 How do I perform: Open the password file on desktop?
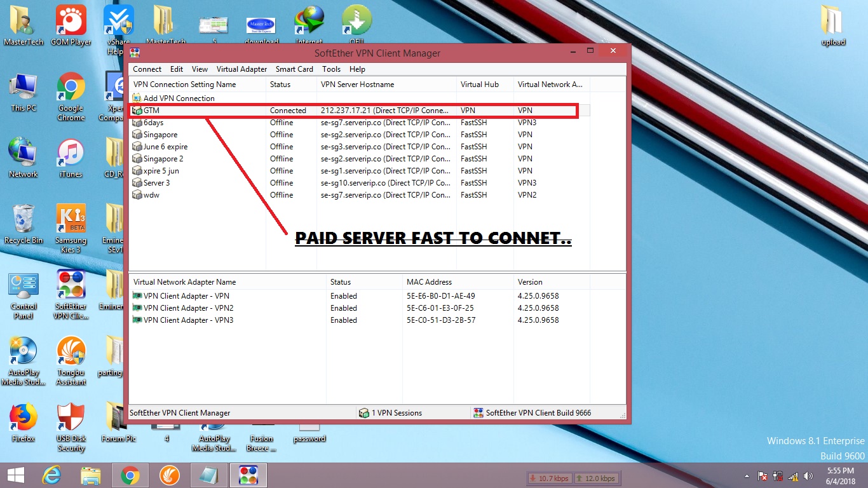coord(309,432)
